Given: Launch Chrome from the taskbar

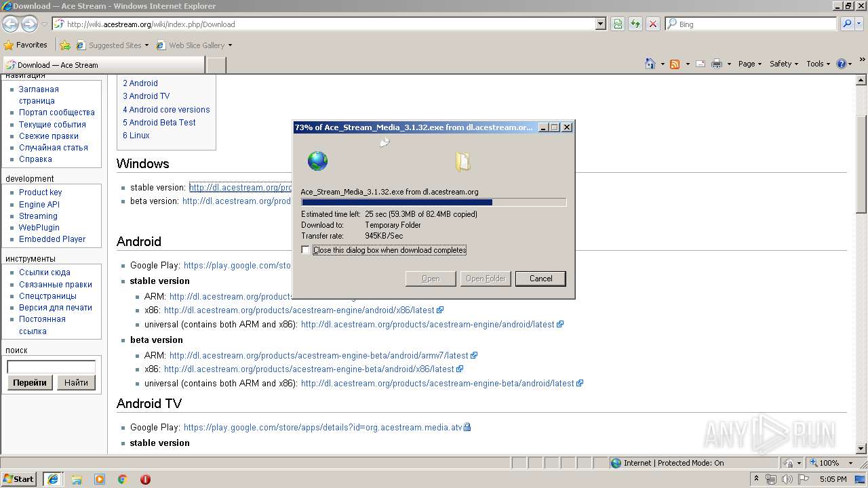Looking at the screenshot, I should (123, 479).
